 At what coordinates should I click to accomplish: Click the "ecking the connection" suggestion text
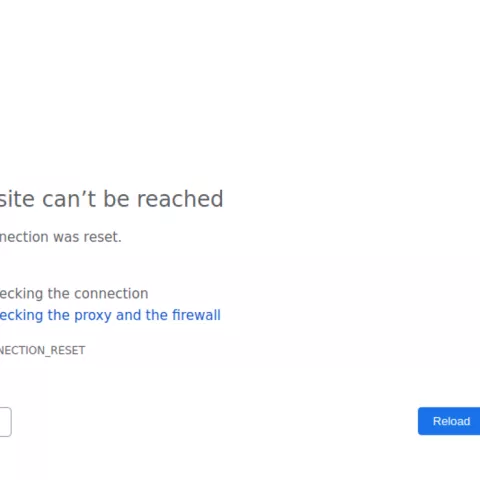click(x=74, y=294)
